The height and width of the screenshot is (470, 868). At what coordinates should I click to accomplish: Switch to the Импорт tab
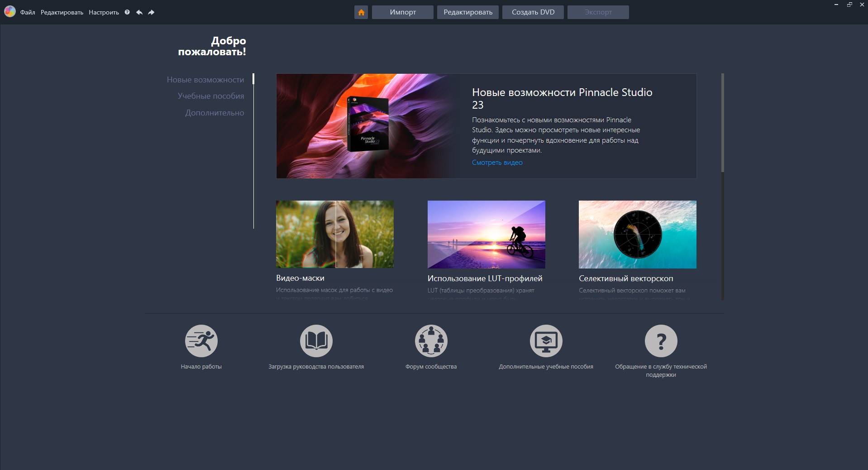coord(403,12)
